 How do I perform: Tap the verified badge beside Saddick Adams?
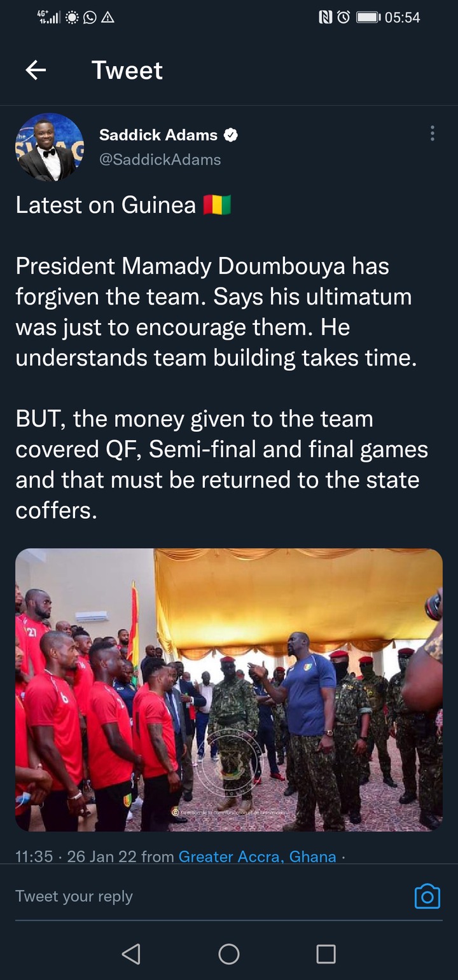tap(231, 135)
